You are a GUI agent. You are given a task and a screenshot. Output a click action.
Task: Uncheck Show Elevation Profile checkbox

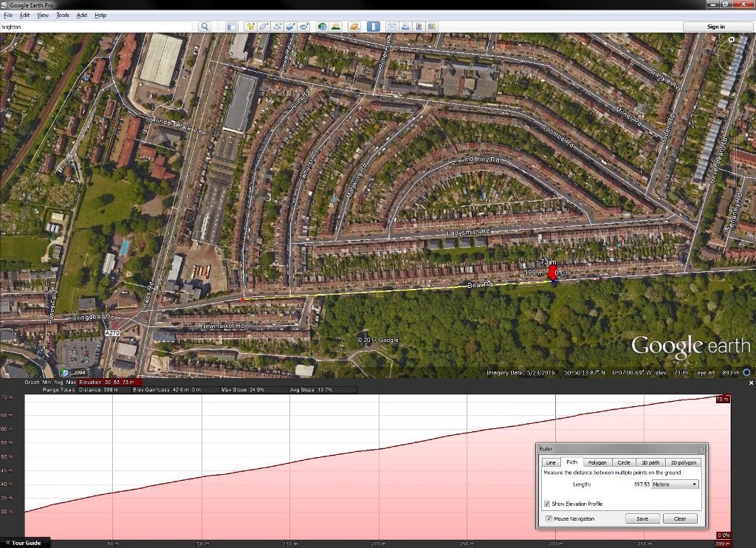click(547, 504)
